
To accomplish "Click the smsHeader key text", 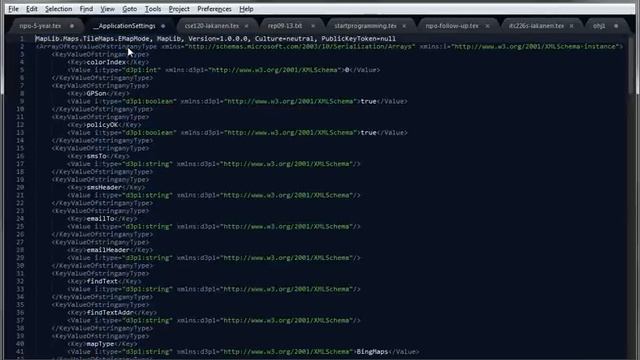I will [x=104, y=187].
